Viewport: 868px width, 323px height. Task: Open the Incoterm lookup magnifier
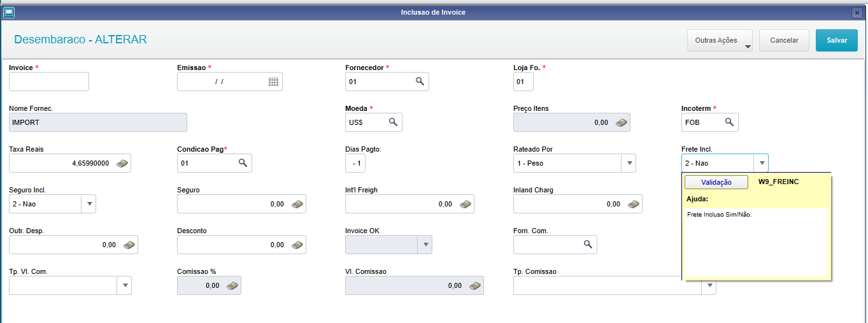pos(729,122)
